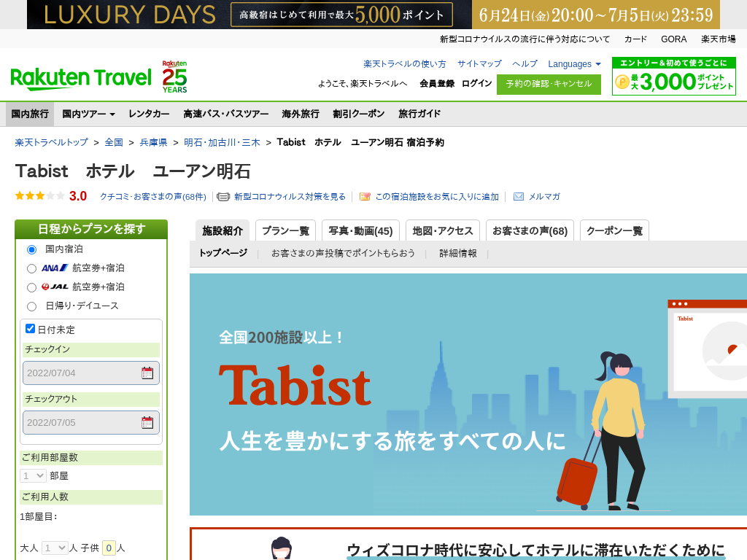Open the クーポン一覧 tab
The height and width of the screenshot is (560, 747).
click(614, 231)
